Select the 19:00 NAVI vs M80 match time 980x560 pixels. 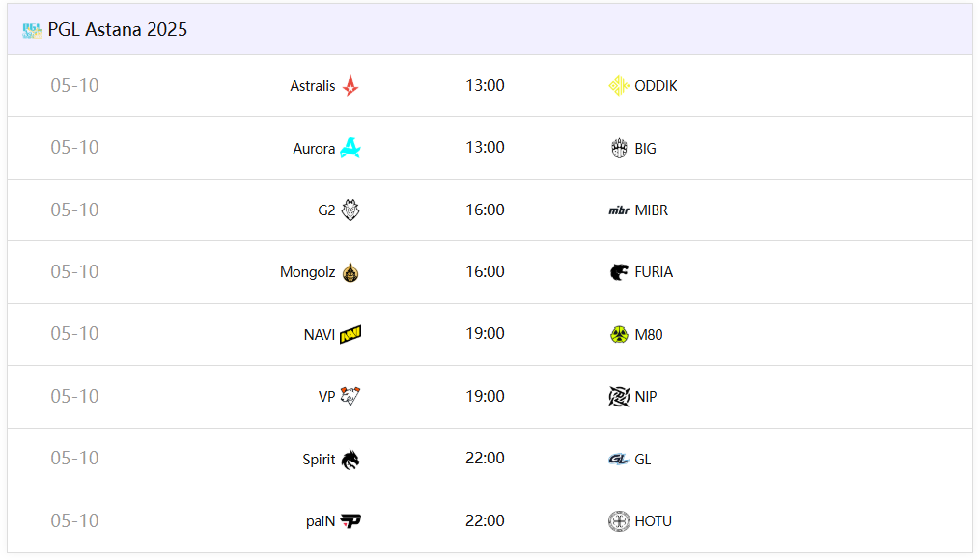(485, 334)
